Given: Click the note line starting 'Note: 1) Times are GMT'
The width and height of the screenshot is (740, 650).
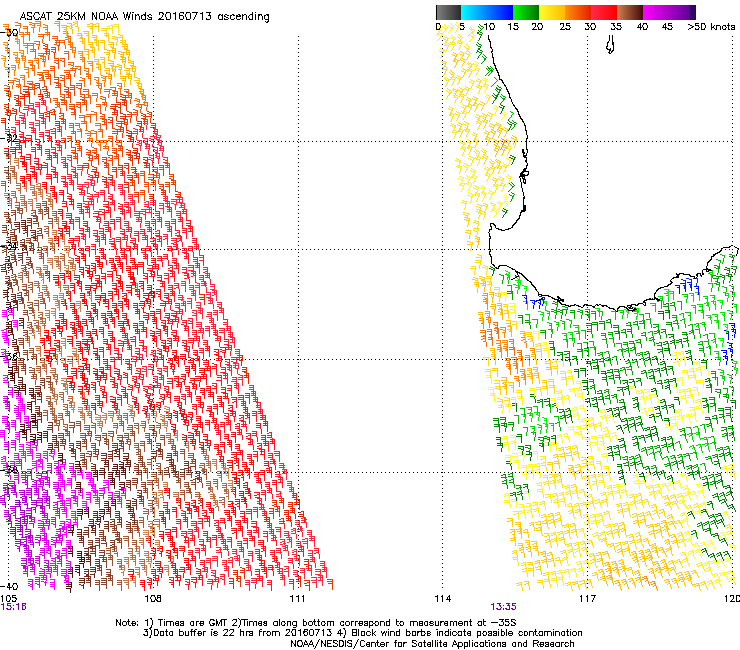Looking at the screenshot, I should [316, 623].
